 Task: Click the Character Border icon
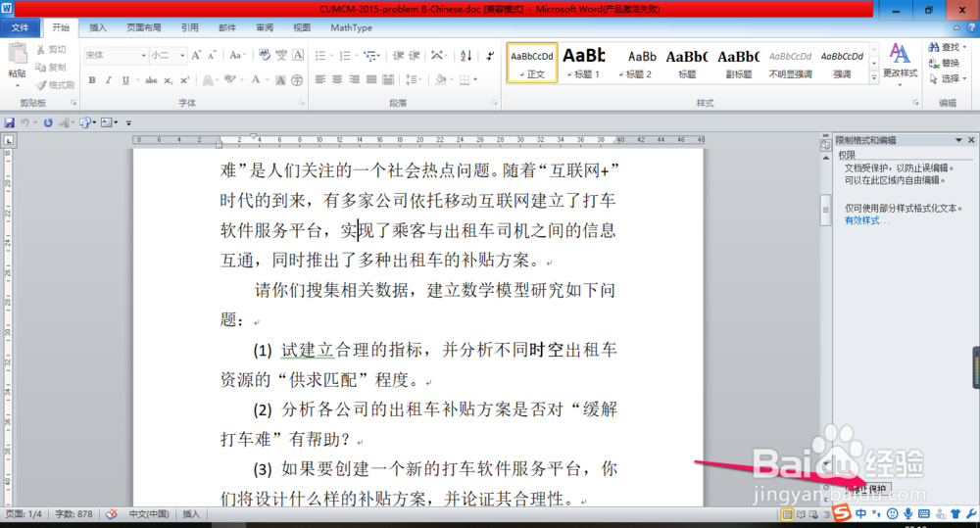click(298, 55)
